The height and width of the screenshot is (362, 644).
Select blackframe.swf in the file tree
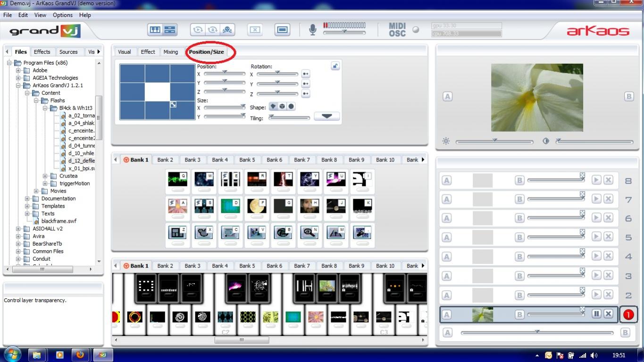tap(59, 221)
